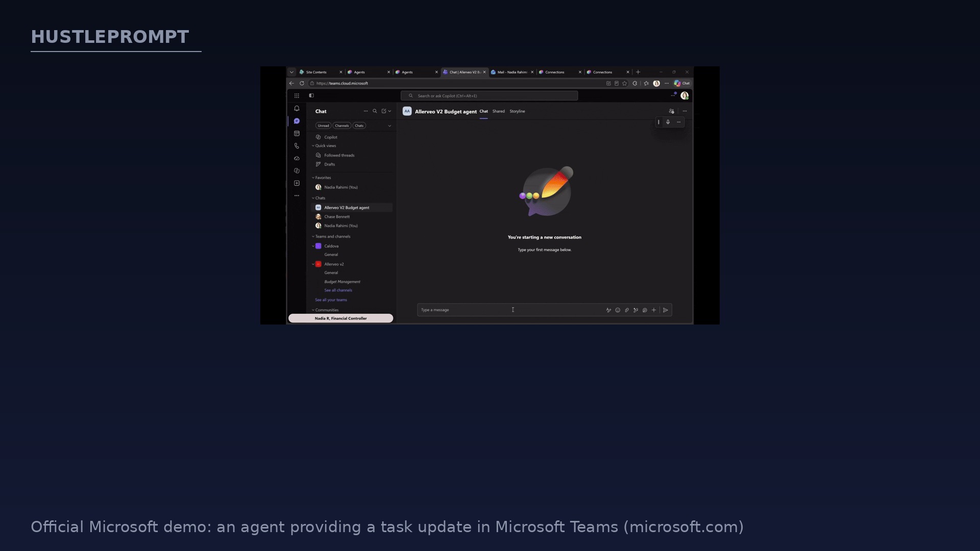Image resolution: width=980 pixels, height=551 pixels.
Task: Expand the filter row chevron
Action: 389,126
